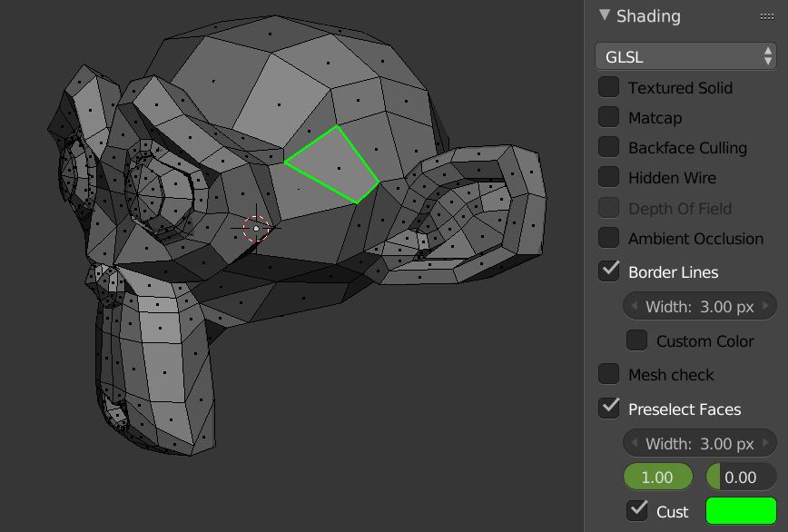Decrease the Border Lines width with left arrow
This screenshot has height=532, width=788.
click(635, 306)
